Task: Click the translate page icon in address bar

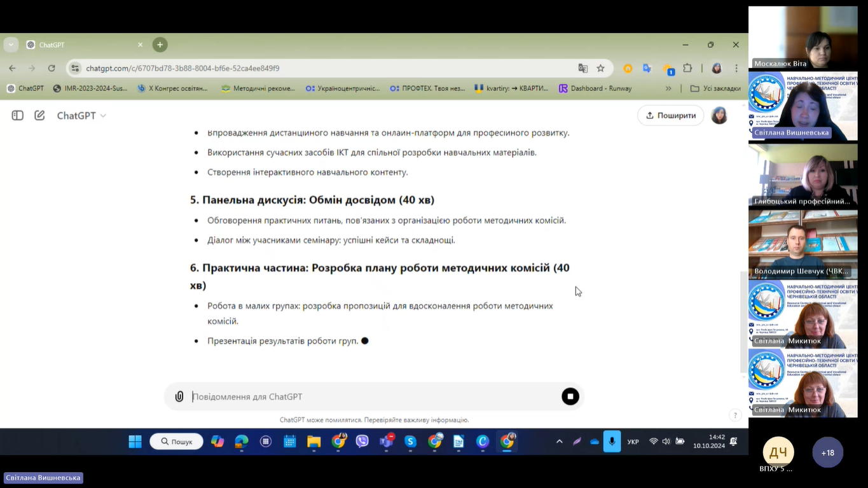Action: click(582, 68)
